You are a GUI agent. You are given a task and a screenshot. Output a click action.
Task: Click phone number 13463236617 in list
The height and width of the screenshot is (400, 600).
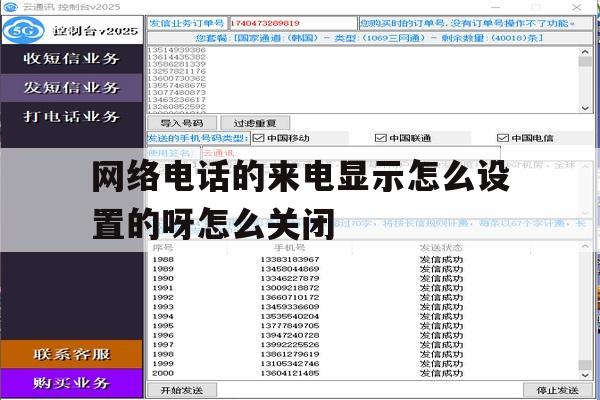pos(176,100)
